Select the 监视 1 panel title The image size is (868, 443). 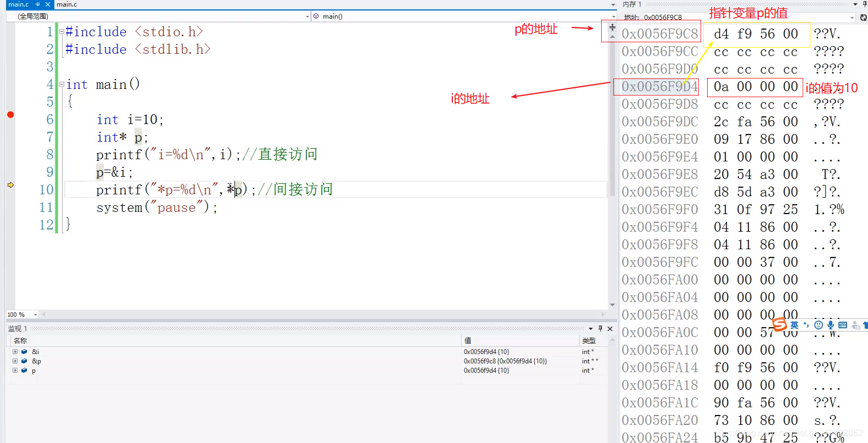click(x=18, y=328)
